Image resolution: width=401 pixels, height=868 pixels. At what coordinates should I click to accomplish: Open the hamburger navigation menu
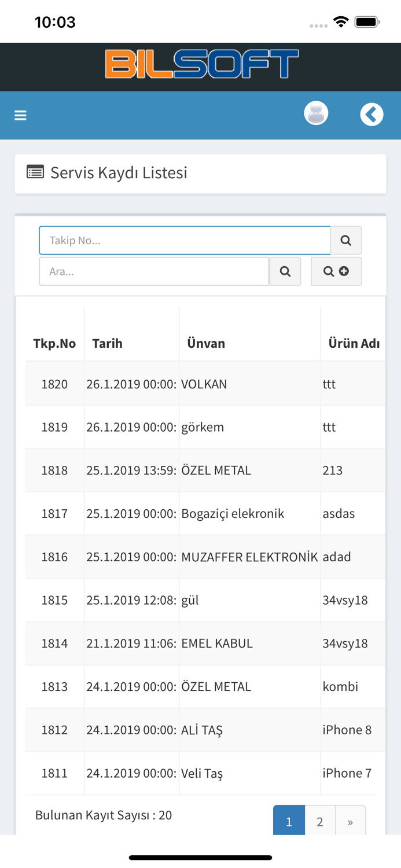[x=20, y=115]
